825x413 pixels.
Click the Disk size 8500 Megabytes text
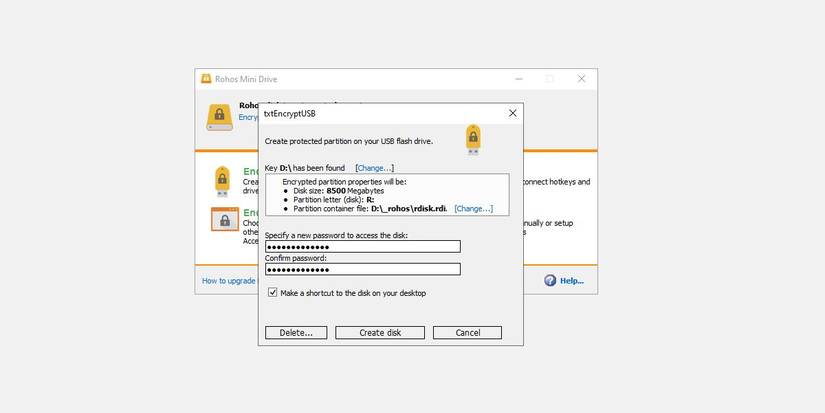point(339,190)
